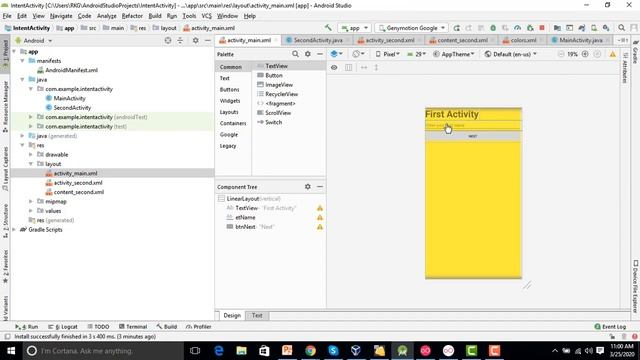Click collapse all icon in Project panel
This screenshot has width=640, height=360.
(x=180, y=40)
